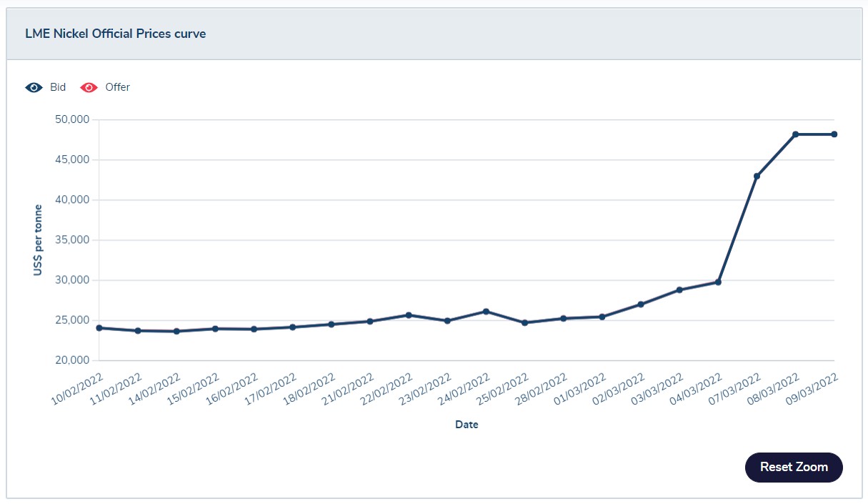Image resolution: width=868 pixels, height=504 pixels.
Task: Select the 16/02/2022 data point
Action: point(254,329)
